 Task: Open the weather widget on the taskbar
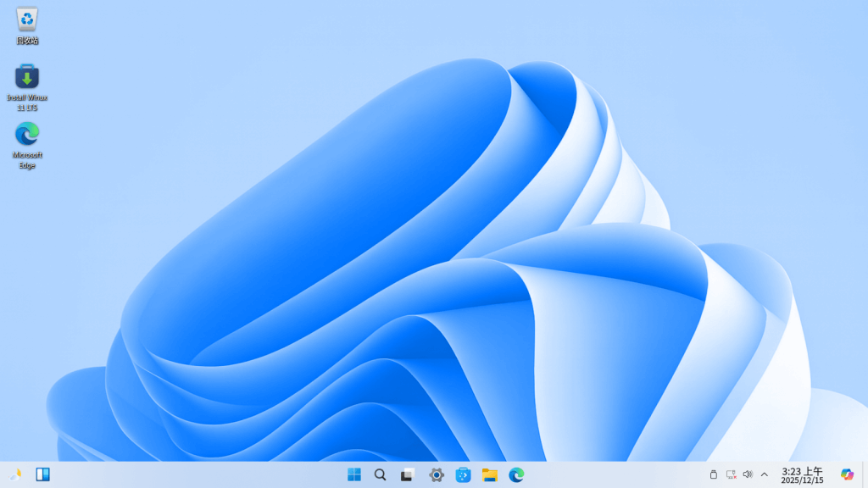15,474
